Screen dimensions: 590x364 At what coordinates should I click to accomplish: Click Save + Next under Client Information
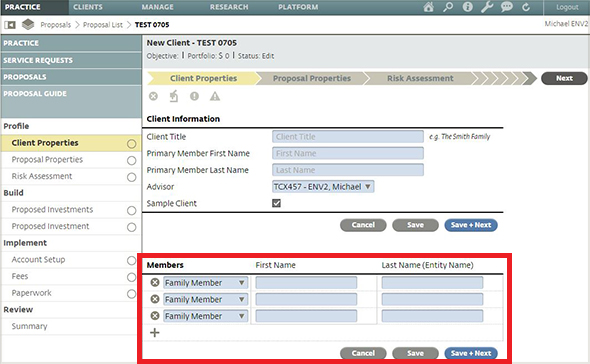[471, 225]
